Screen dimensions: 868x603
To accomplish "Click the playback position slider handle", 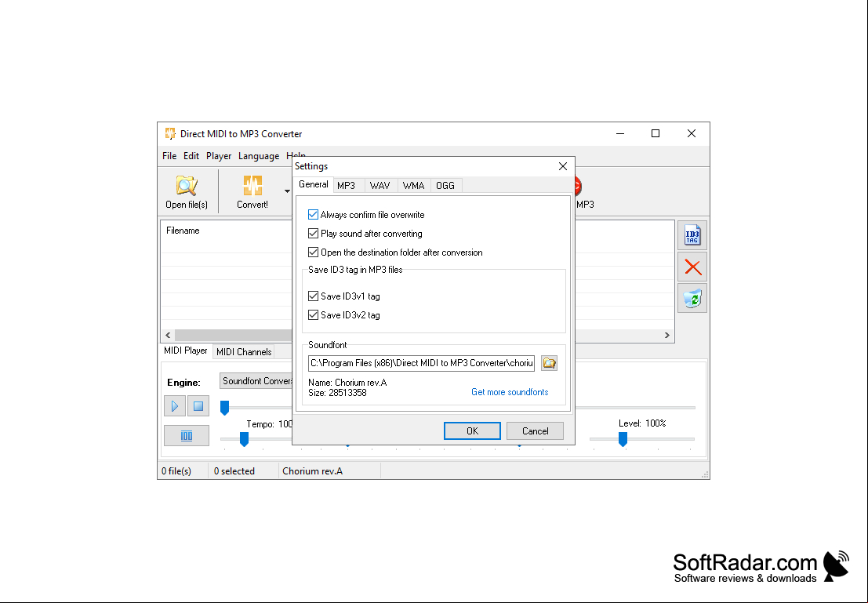I will tap(225, 408).
